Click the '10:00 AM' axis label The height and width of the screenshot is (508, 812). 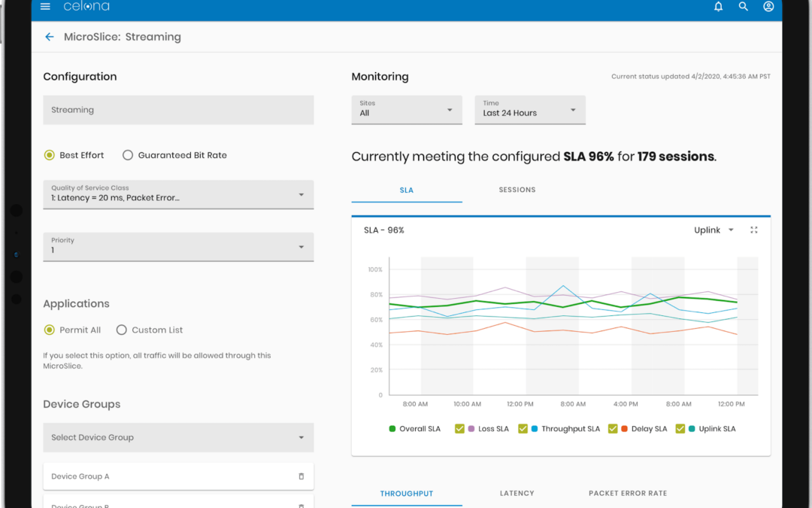click(467, 404)
